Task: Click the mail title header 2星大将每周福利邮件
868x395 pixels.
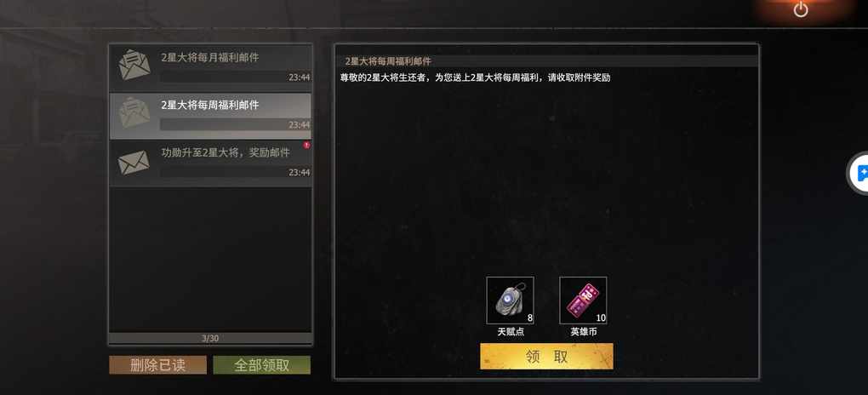Action: 388,61
